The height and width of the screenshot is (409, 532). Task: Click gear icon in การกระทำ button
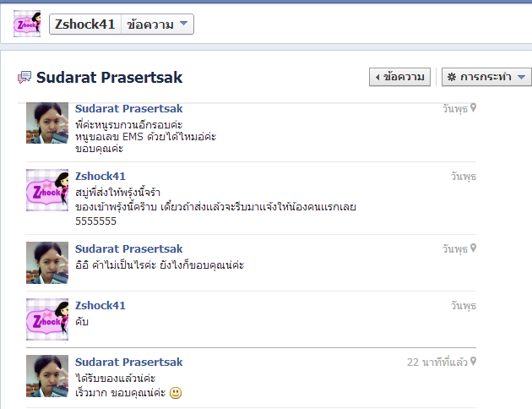point(452,77)
